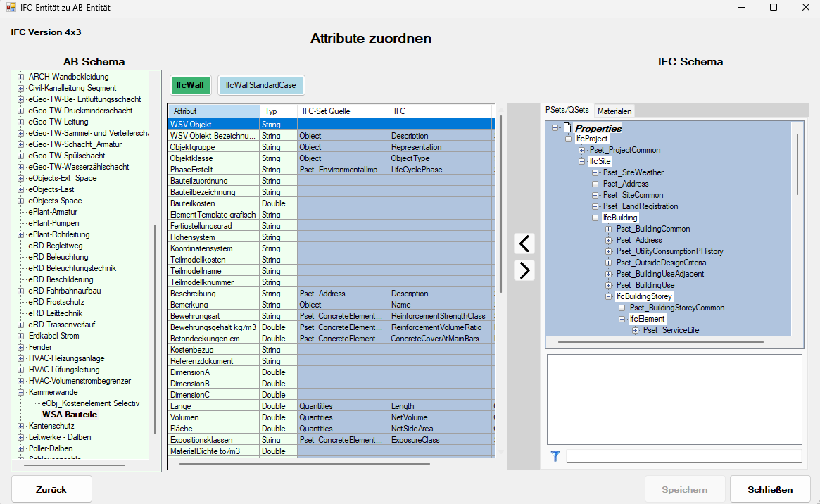Expand Pset_SiteWeather property set

point(595,172)
